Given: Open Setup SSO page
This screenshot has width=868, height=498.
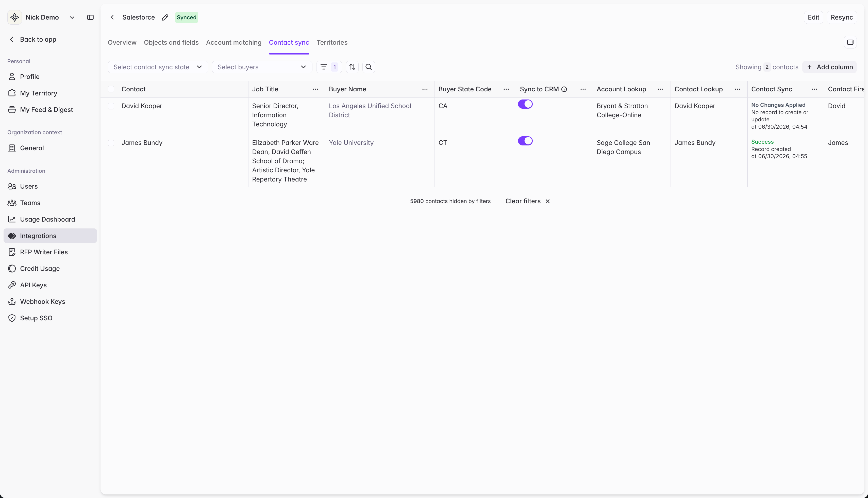Looking at the screenshot, I should pos(50,318).
